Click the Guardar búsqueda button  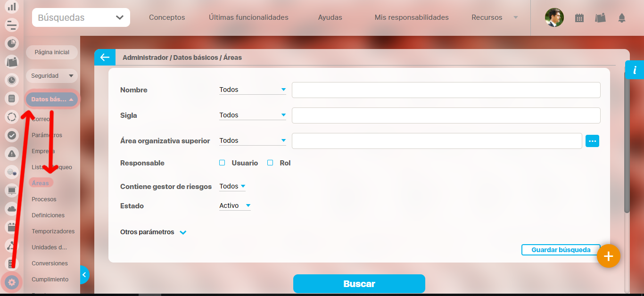coord(561,250)
